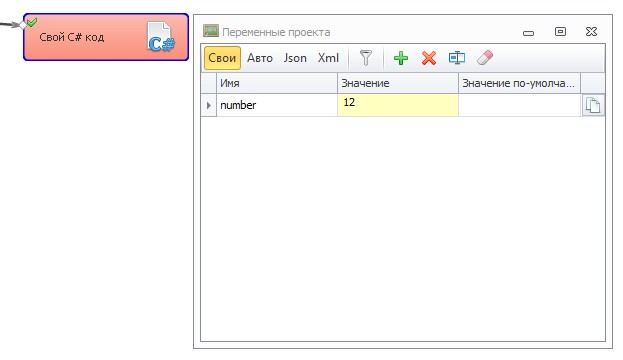Clear values with the eraser icon

point(485,58)
